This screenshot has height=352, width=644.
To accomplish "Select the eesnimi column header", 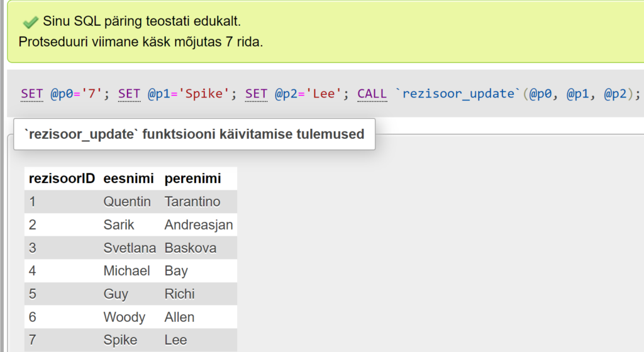I will (x=128, y=179).
